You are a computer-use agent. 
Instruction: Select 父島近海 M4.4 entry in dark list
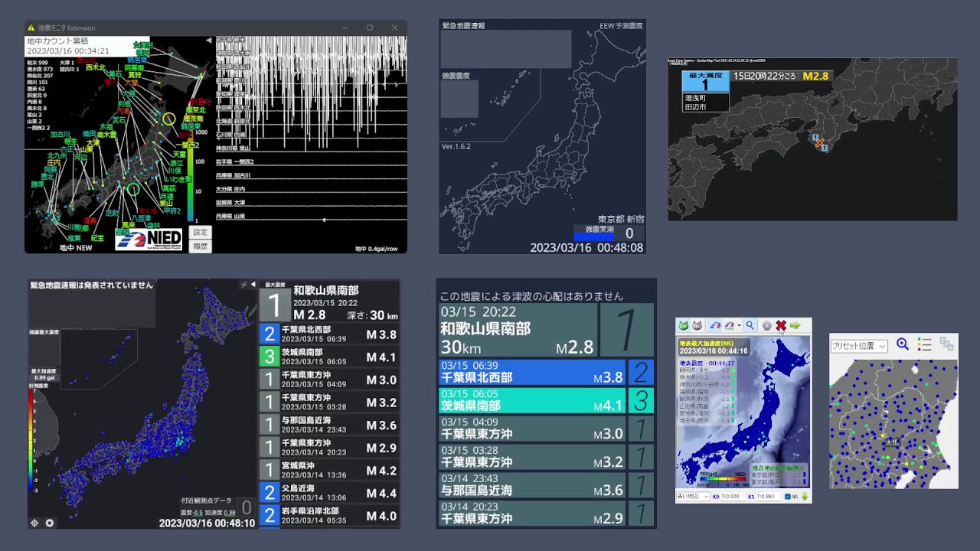point(329,493)
